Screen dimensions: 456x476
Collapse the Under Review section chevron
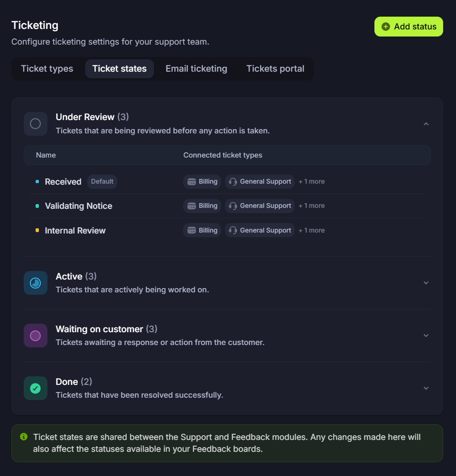point(426,124)
